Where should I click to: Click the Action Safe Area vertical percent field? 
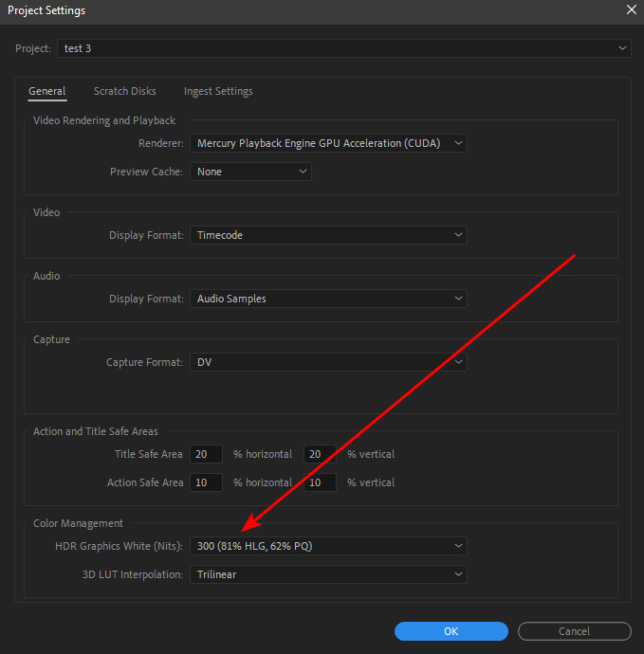pyautogui.click(x=320, y=482)
